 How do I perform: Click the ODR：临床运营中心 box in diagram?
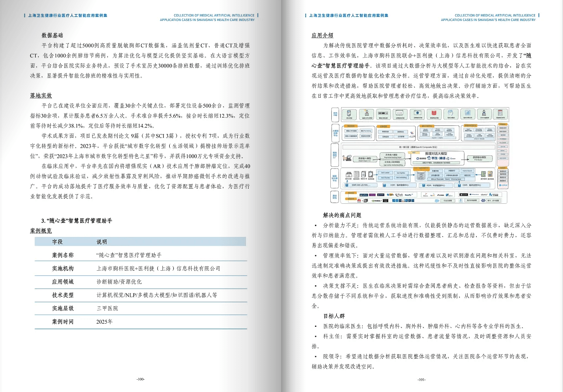tap(472, 185)
